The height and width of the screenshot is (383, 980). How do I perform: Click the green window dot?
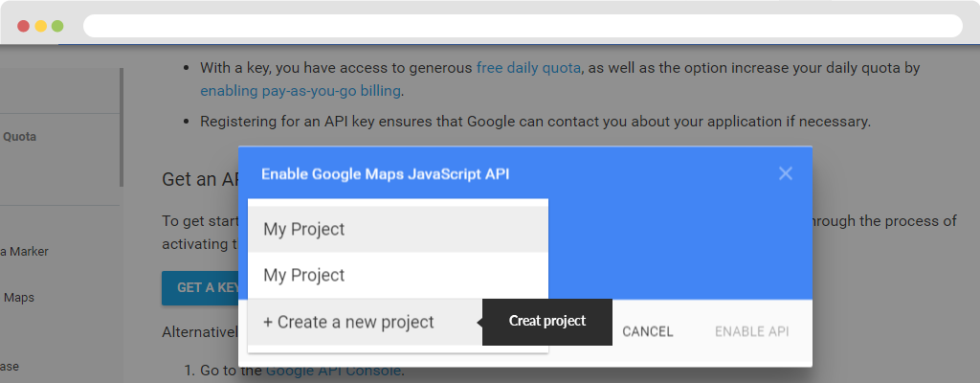pyautogui.click(x=57, y=26)
